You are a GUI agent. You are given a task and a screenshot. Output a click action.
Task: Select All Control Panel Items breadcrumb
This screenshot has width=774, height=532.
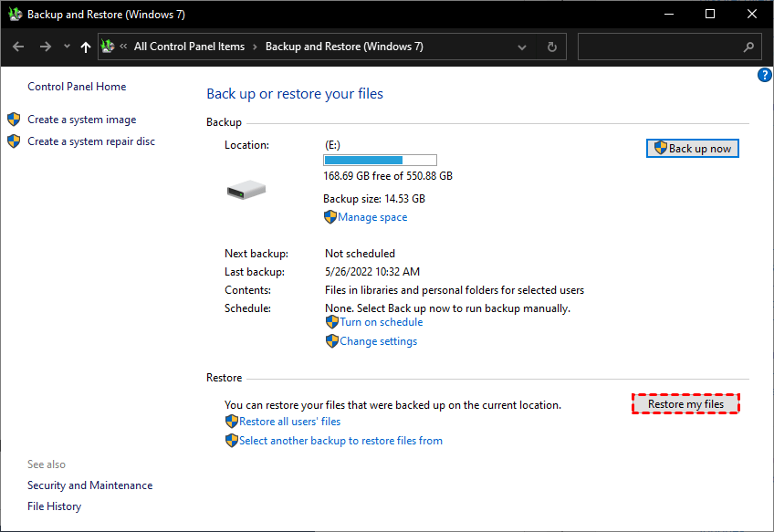pyautogui.click(x=189, y=47)
